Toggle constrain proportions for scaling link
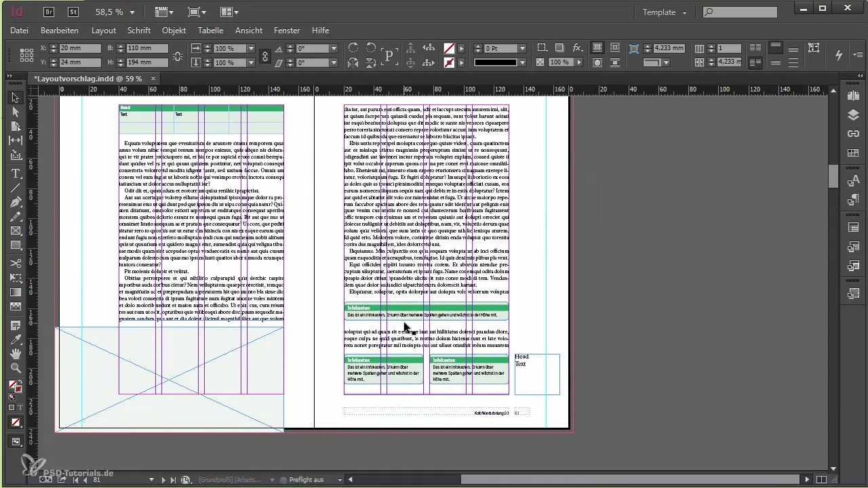The width and height of the screenshot is (868, 488). click(x=265, y=56)
